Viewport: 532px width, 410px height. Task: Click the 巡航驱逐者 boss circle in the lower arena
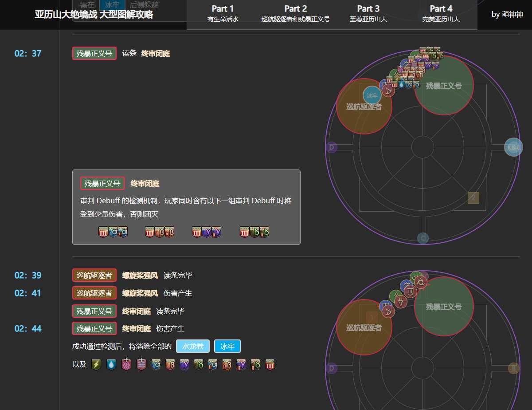(364, 327)
